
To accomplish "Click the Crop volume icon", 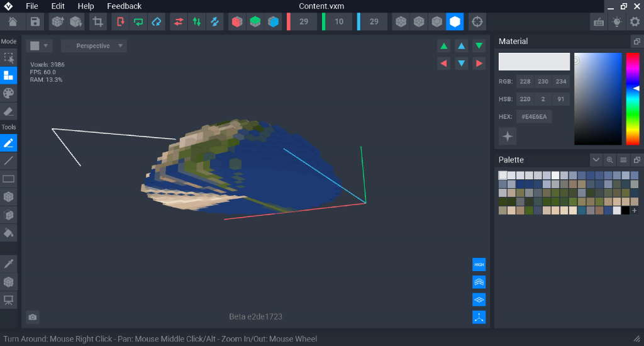I will (97, 22).
